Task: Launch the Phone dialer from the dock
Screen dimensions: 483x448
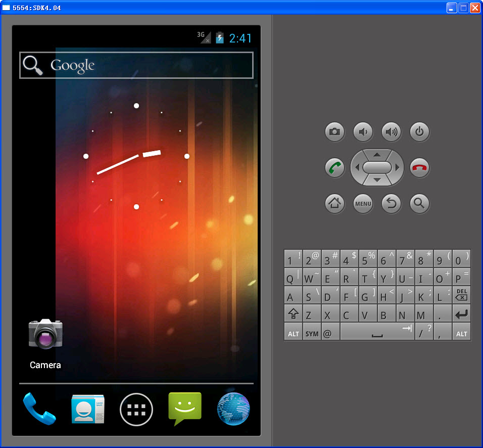Action: (x=39, y=410)
